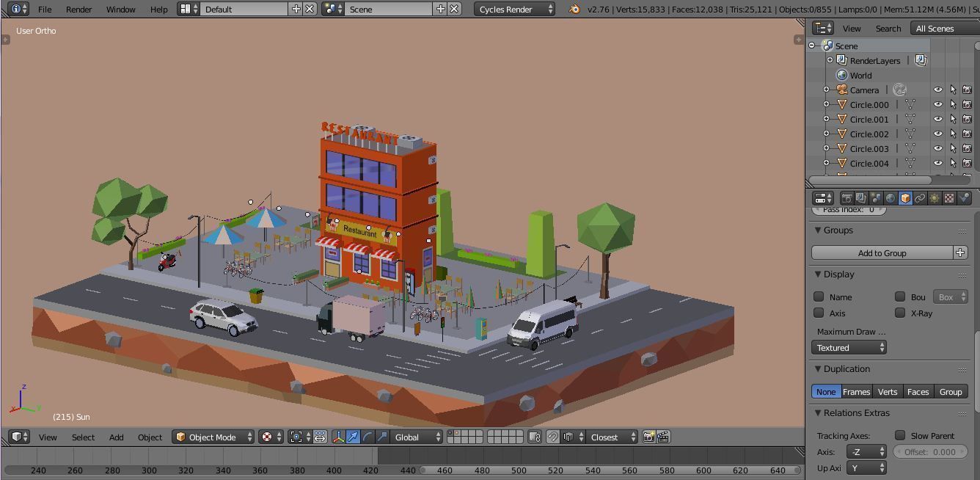Toggle selectability of Circle.002 with arrow icon

pos(953,134)
